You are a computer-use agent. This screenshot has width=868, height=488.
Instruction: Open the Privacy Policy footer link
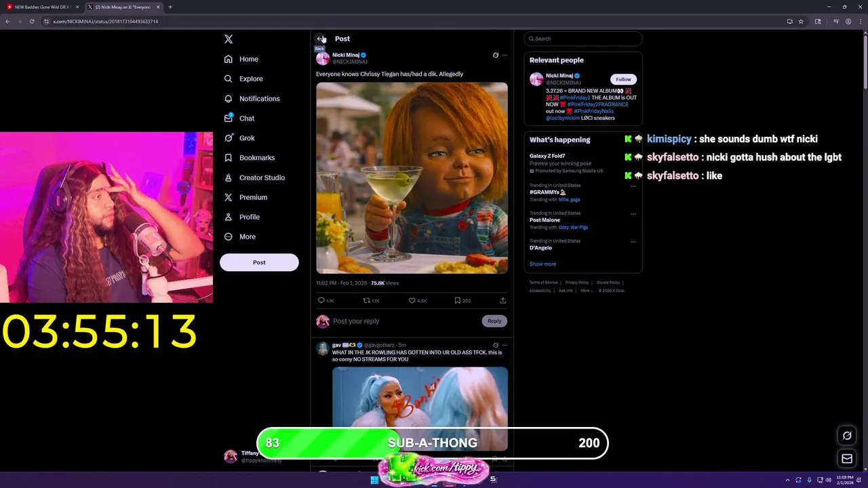[x=577, y=283]
